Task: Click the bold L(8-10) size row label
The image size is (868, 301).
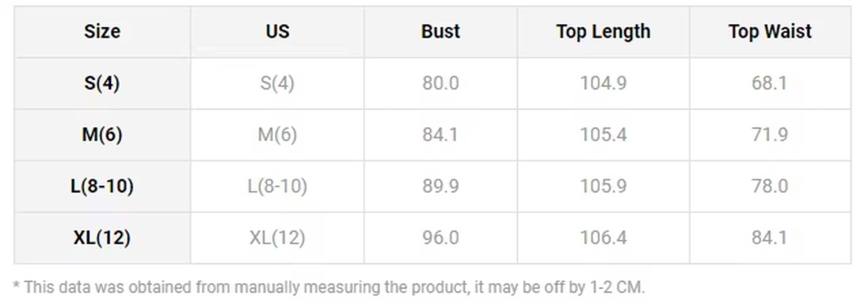Action: coord(102,186)
